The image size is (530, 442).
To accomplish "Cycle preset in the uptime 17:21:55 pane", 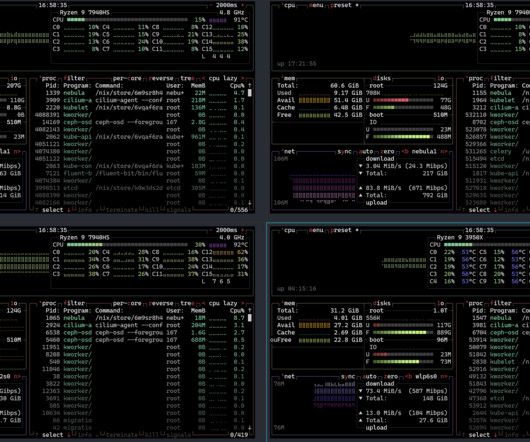I will [341, 5].
